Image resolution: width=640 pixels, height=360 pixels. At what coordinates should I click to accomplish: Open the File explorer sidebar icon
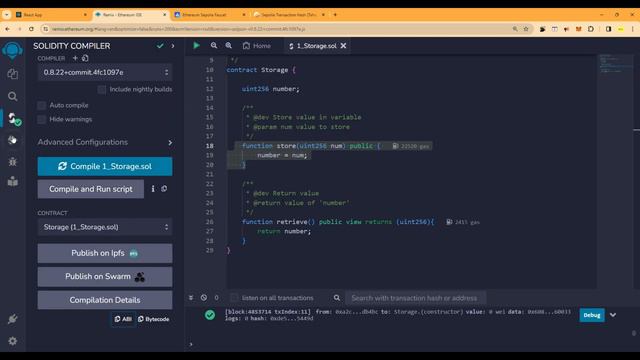tap(13, 74)
